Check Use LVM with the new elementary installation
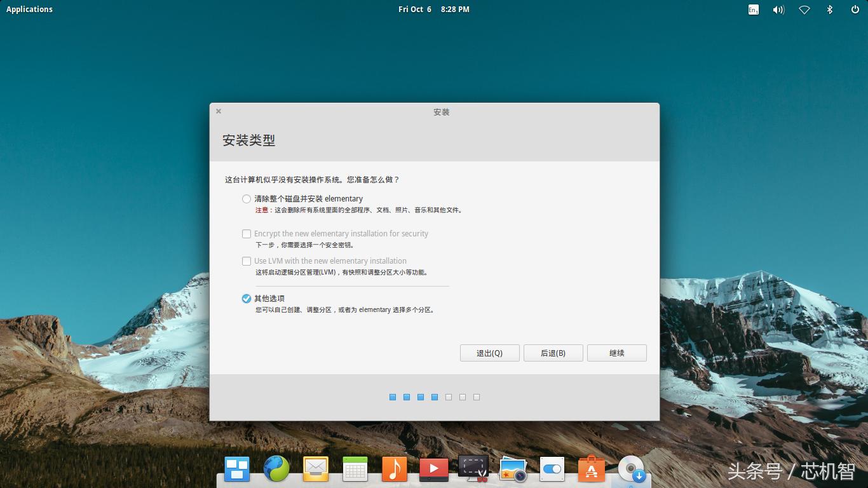The width and height of the screenshot is (868, 488). 246,261
